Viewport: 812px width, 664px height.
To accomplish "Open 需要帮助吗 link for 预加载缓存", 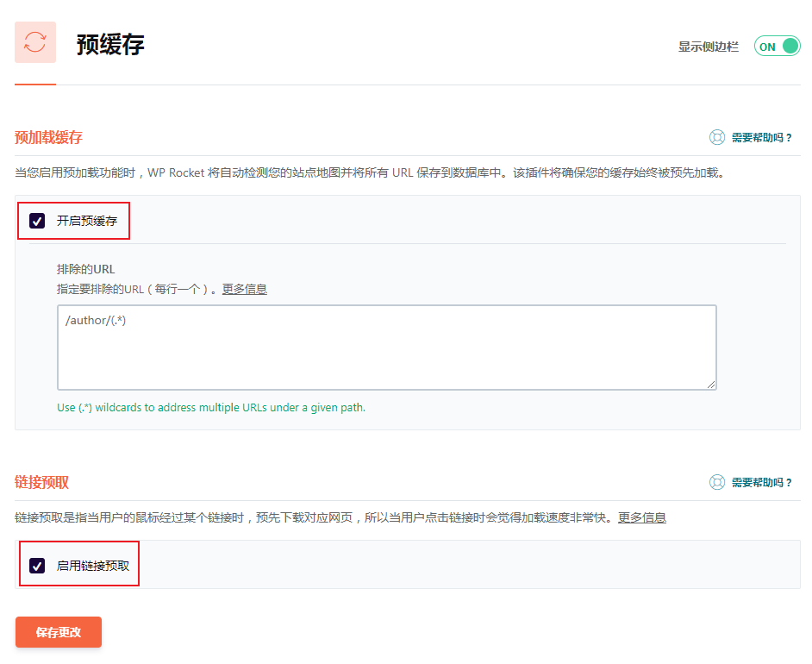I will point(761,137).
